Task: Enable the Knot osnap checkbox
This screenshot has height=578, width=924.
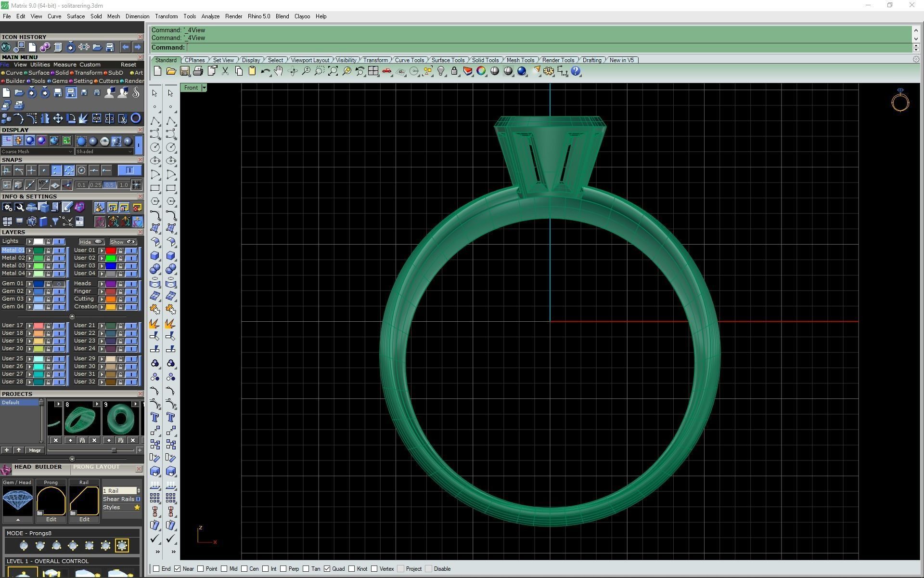Action: pyautogui.click(x=352, y=569)
